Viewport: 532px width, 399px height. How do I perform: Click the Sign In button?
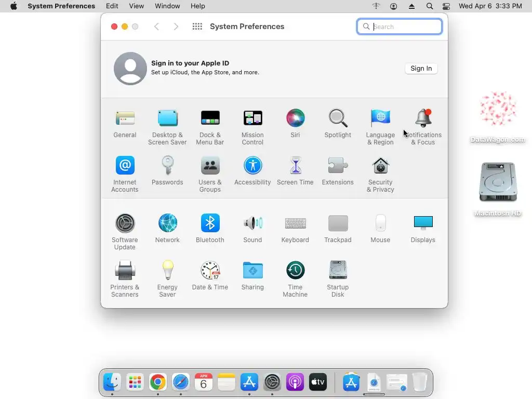pyautogui.click(x=421, y=69)
